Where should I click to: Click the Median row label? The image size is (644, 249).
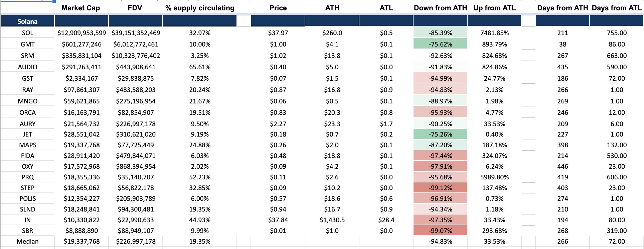click(x=27, y=241)
